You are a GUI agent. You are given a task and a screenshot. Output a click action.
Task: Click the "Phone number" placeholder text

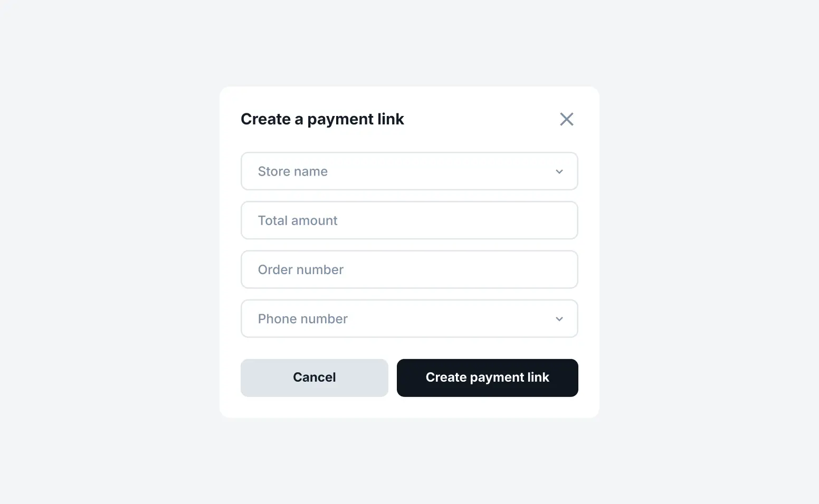coord(302,319)
